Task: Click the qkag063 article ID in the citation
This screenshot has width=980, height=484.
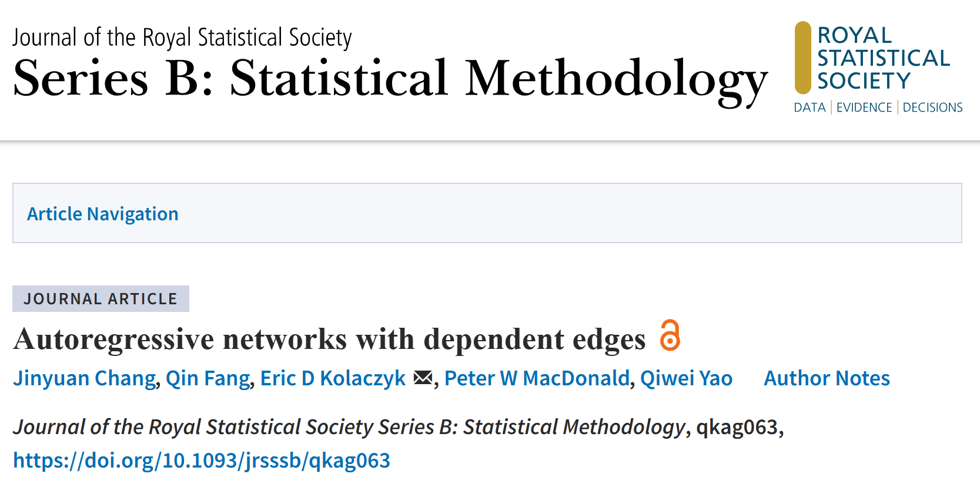Action: pyautogui.click(x=737, y=427)
